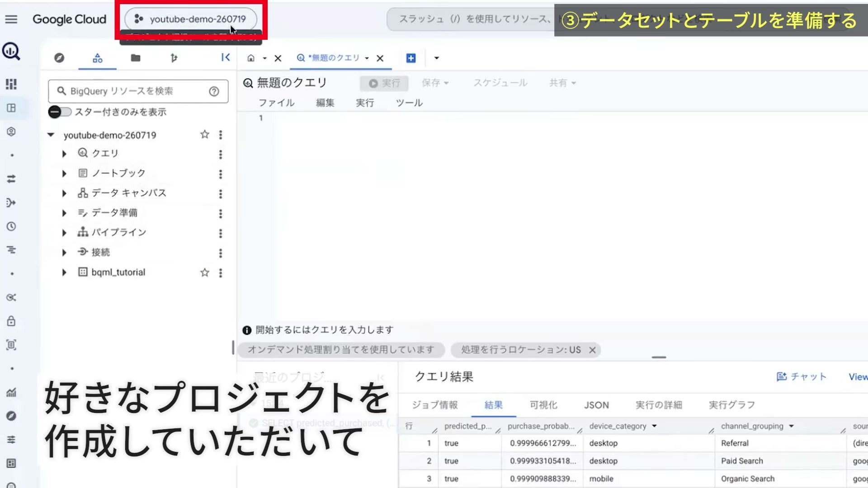This screenshot has height=488, width=868.
Task: Toggle show starred only switch
Action: pos(60,112)
